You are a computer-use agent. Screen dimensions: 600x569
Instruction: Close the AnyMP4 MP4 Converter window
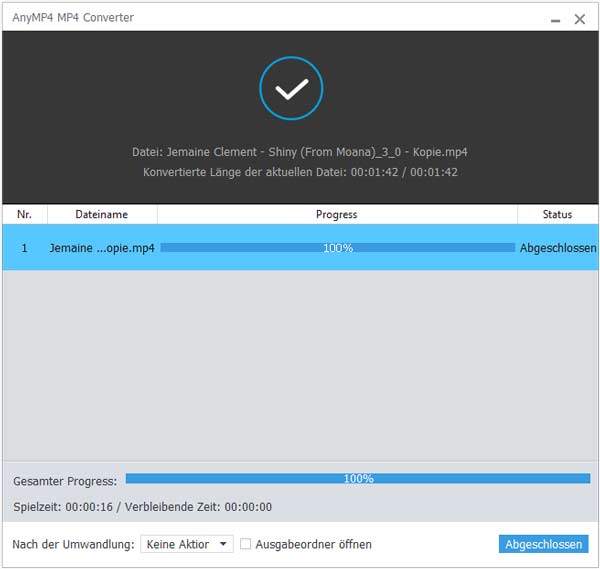pos(580,19)
